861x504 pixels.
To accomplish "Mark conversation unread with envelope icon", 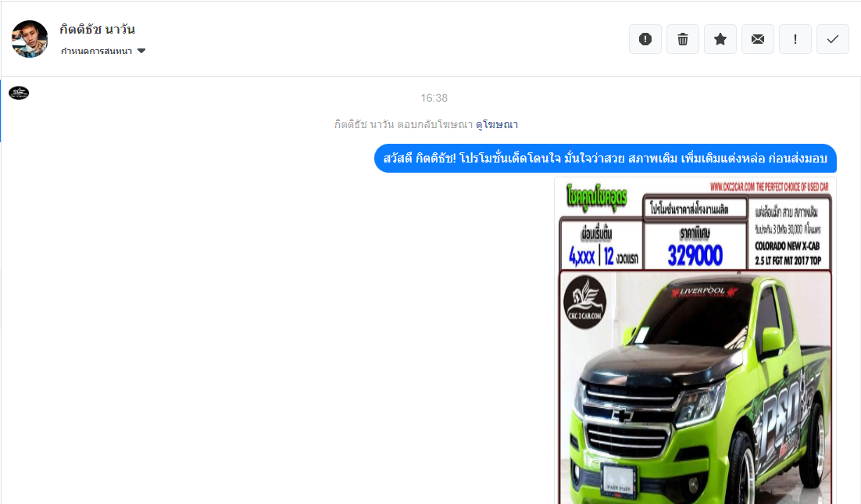I will pyautogui.click(x=758, y=39).
